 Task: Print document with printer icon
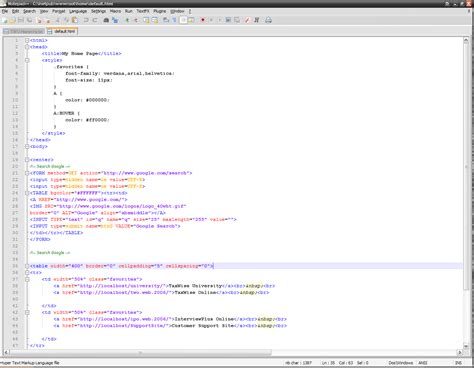[x=268, y=20]
